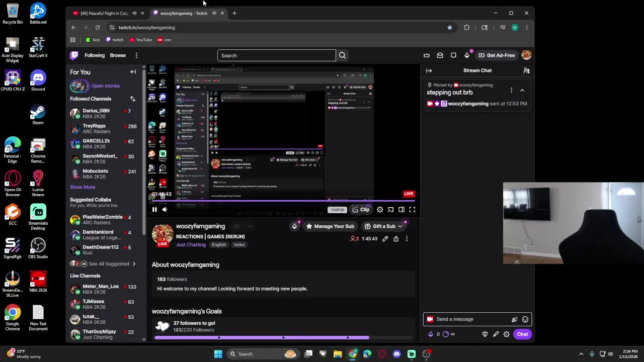Expand Show More followed channels
Viewport: 644px width, 362px height.
83,187
